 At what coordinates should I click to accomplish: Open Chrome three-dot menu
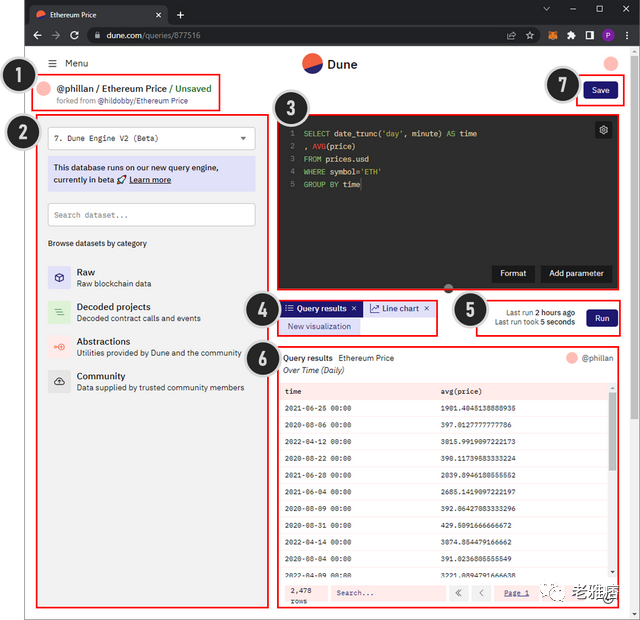pyautogui.click(x=627, y=36)
